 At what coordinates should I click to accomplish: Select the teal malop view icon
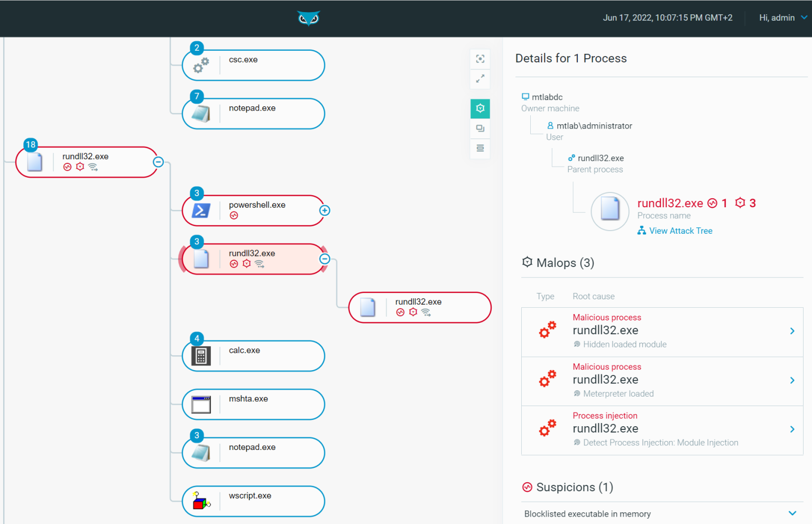point(479,108)
